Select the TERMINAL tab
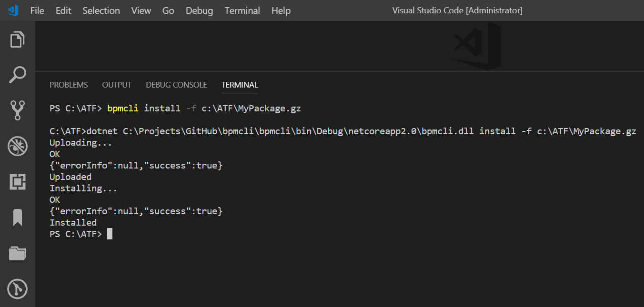Image resolution: width=644 pixels, height=307 pixels. point(239,85)
